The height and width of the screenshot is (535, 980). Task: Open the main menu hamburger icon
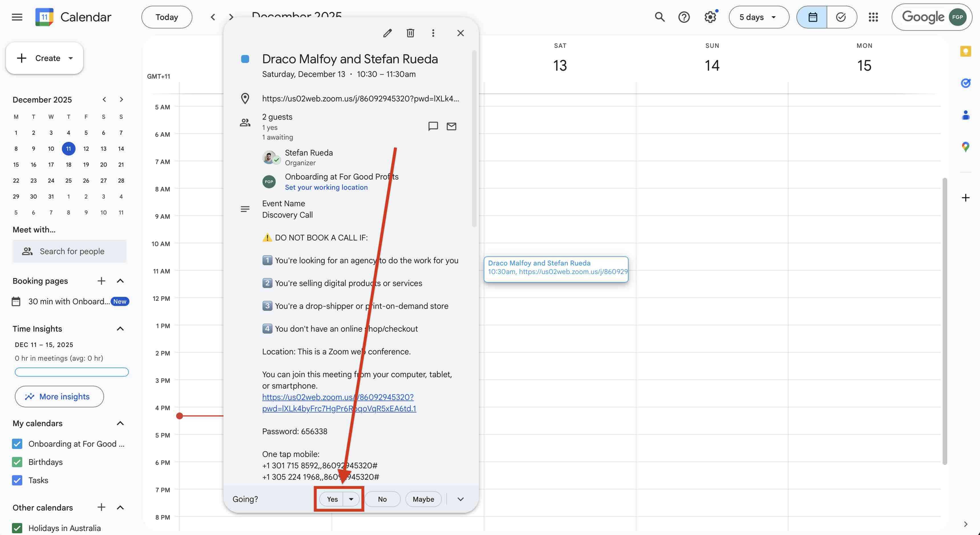(17, 17)
